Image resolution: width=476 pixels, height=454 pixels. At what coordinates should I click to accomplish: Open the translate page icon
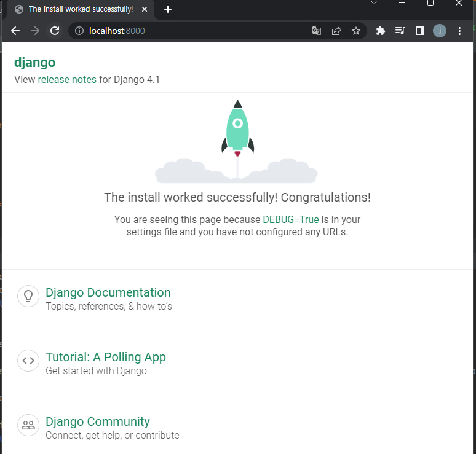tap(317, 31)
